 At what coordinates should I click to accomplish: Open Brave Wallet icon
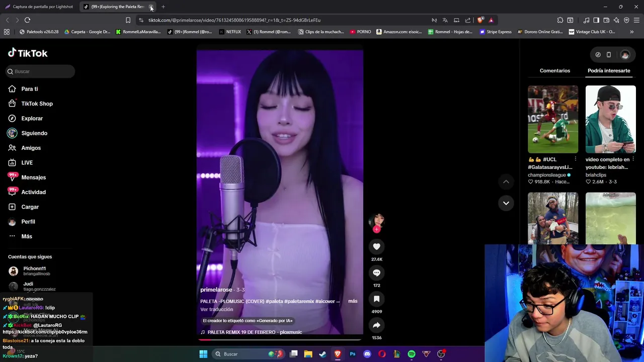pos(606,20)
